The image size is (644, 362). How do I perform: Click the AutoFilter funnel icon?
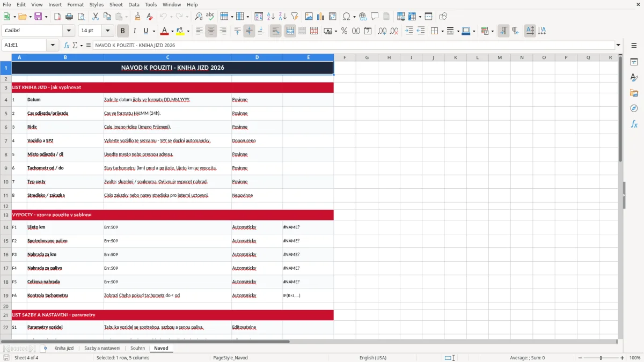294,17
